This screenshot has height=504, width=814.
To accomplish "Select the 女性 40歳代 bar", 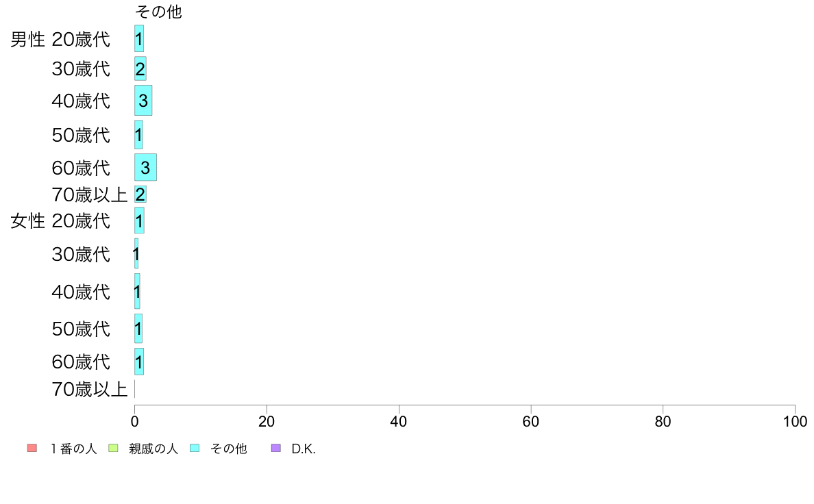I will pyautogui.click(x=137, y=291).
